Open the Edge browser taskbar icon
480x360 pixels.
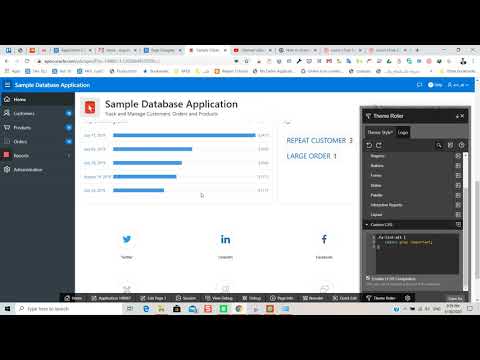tap(146, 309)
